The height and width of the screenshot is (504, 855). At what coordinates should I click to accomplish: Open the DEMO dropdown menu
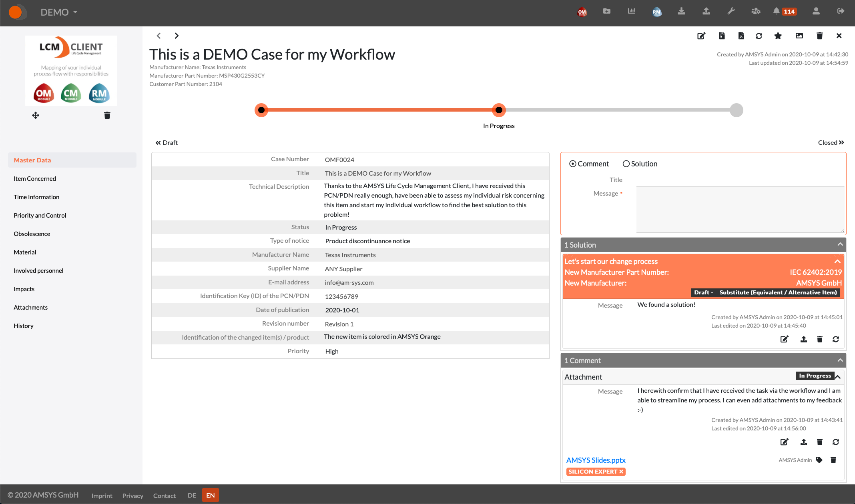click(58, 12)
